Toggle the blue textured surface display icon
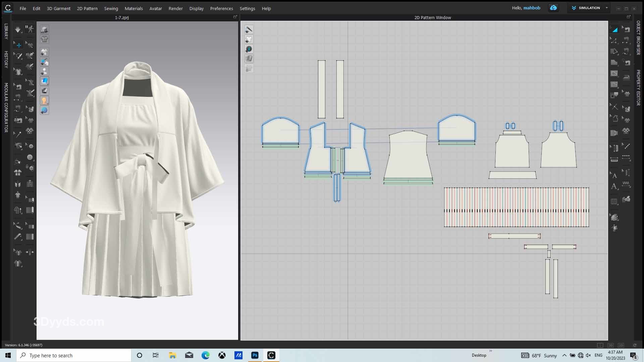 point(44,81)
